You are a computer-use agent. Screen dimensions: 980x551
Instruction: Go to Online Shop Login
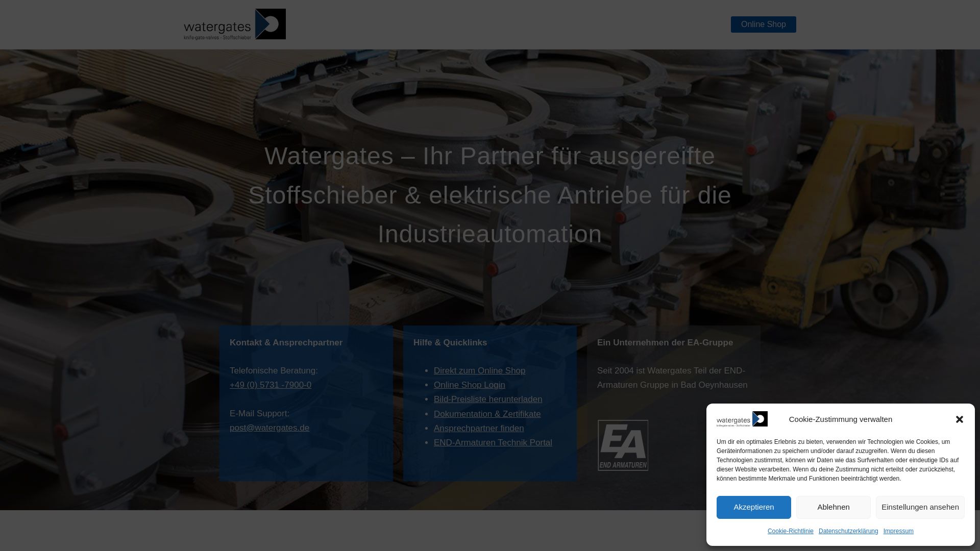(470, 385)
